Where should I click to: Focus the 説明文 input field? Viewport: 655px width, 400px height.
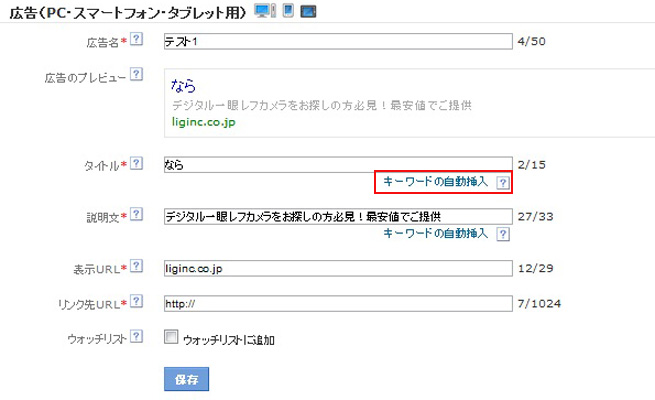pos(338,216)
